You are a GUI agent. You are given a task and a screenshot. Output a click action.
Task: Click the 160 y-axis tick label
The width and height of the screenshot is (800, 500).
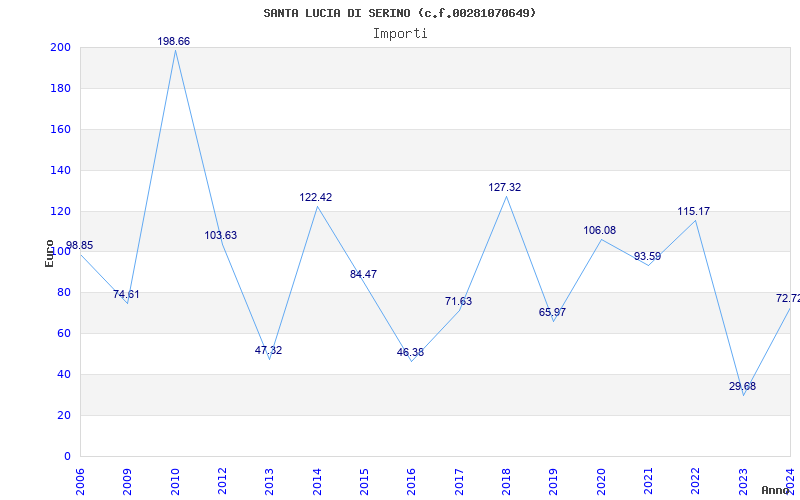[x=60, y=130]
